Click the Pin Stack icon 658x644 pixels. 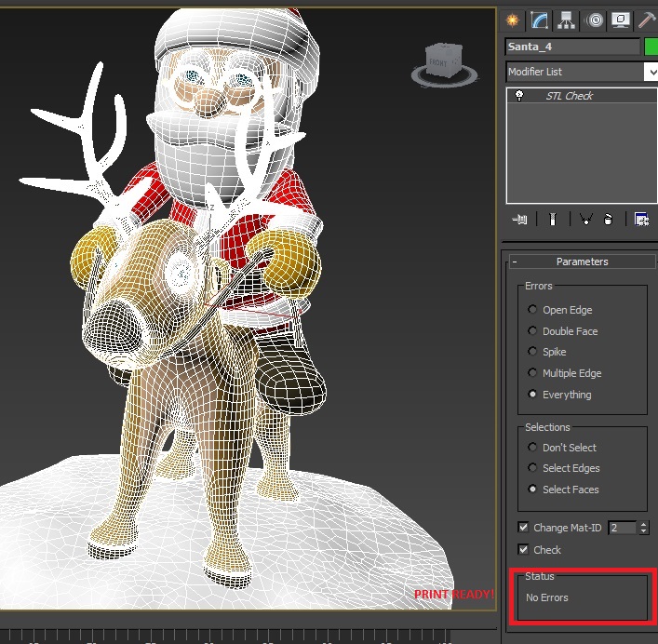(520, 219)
